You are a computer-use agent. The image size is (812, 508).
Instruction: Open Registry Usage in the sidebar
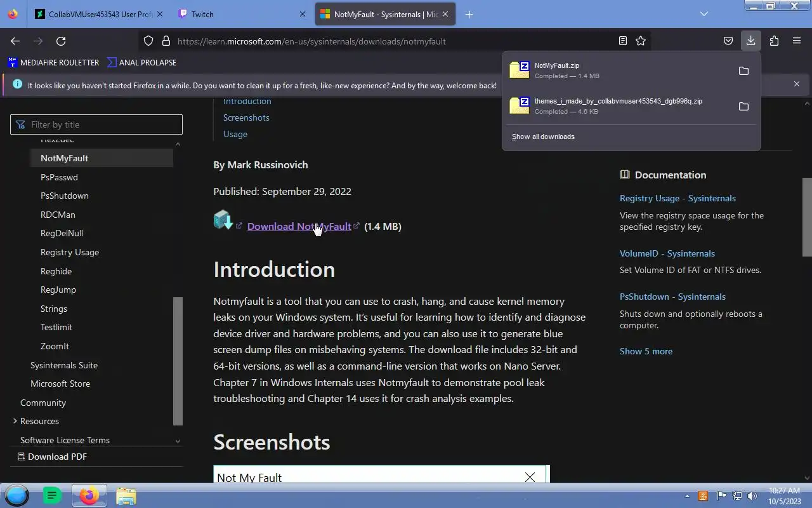[x=70, y=252]
